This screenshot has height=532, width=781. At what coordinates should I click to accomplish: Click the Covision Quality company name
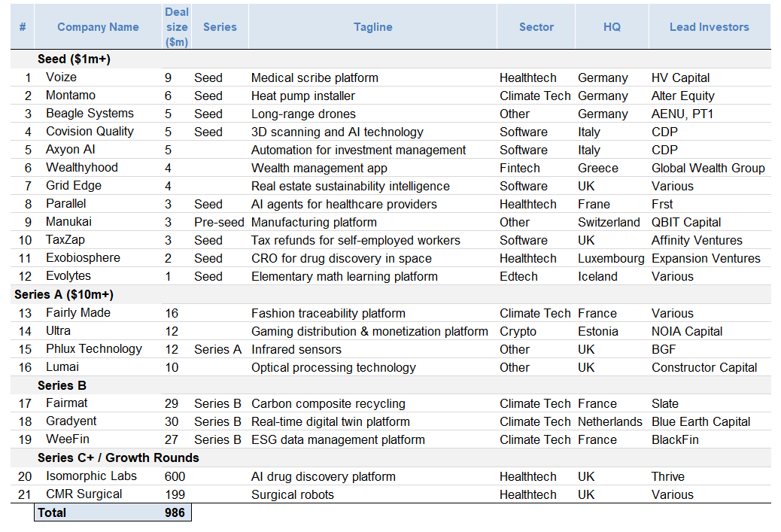[x=90, y=132]
